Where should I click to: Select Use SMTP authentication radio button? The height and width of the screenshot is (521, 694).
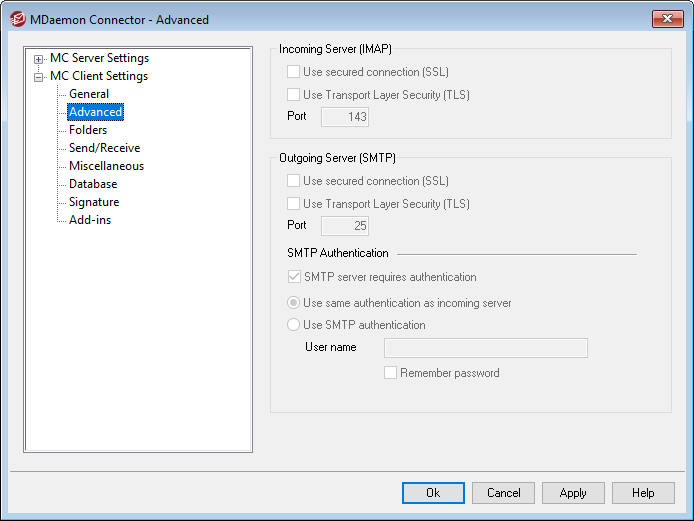click(294, 325)
